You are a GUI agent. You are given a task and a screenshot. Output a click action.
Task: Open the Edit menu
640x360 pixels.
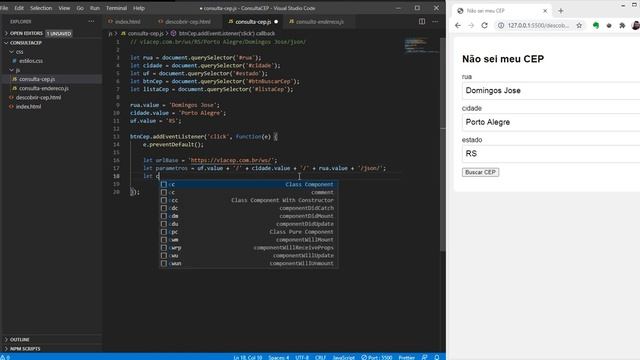click(19, 8)
